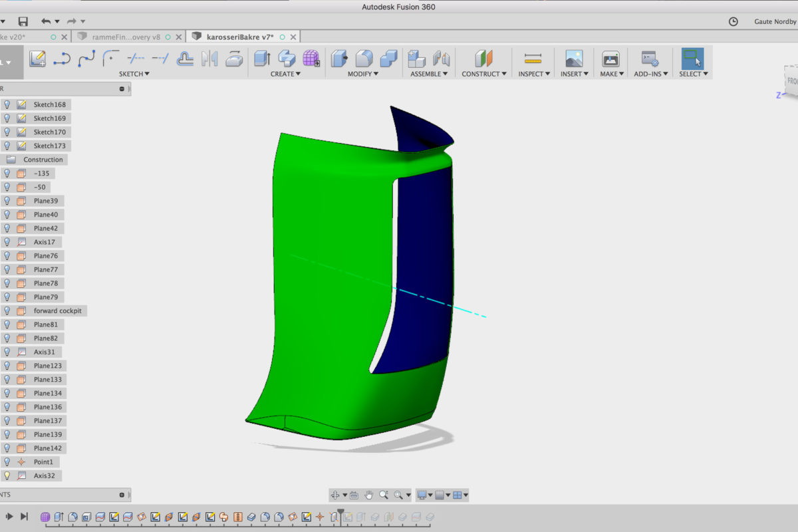Select the sketch Mirror tool
This screenshot has width=798, height=532.
tap(209, 59)
